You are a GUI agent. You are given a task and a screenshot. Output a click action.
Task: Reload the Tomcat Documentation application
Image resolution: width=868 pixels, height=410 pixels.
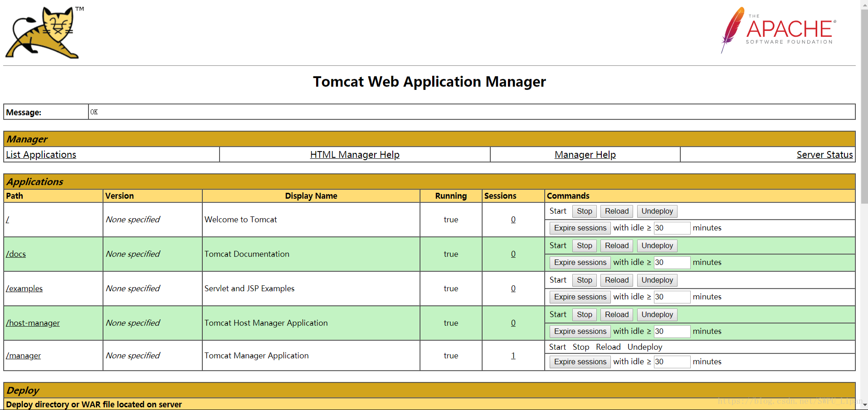pos(617,246)
